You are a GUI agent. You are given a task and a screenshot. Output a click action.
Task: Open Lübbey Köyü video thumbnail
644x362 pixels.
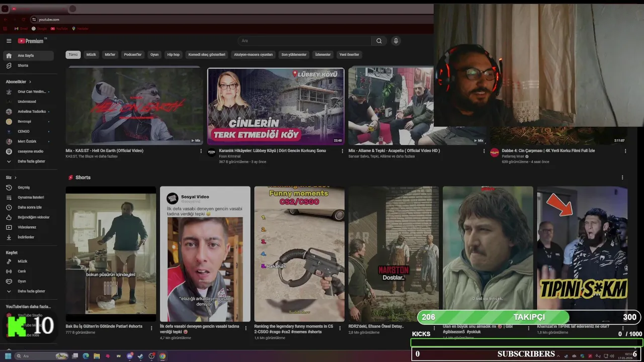pyautogui.click(x=276, y=106)
